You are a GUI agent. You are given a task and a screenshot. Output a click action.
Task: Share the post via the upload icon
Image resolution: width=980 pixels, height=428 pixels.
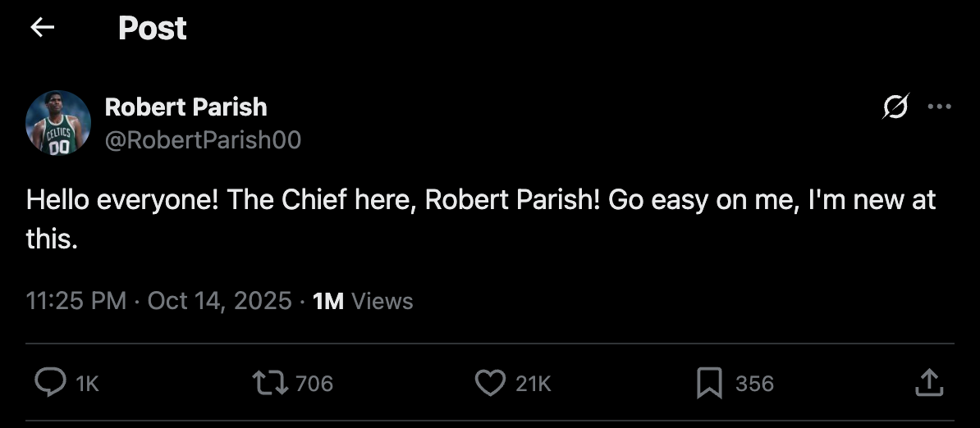[927, 383]
